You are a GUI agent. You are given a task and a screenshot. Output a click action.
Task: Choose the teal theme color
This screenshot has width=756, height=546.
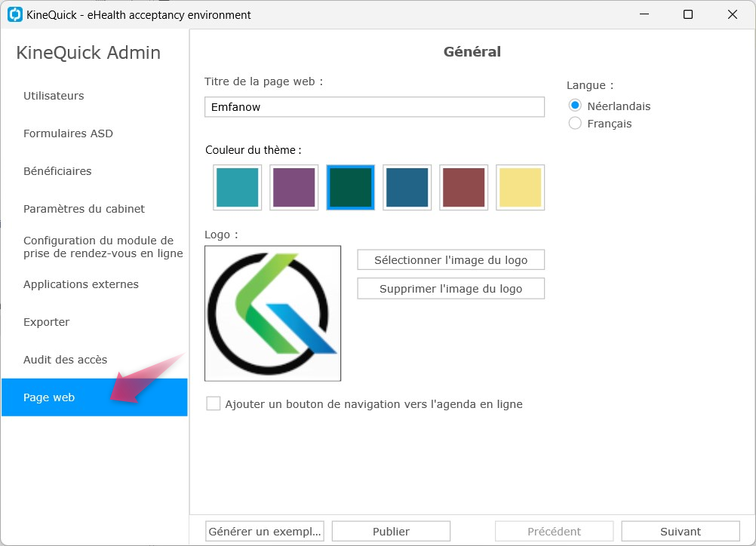(x=237, y=188)
